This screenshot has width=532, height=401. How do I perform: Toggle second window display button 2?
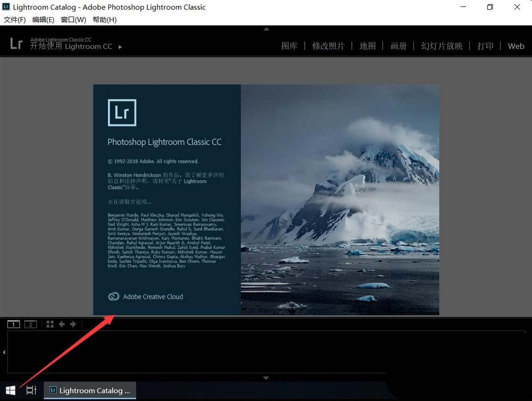(x=30, y=324)
